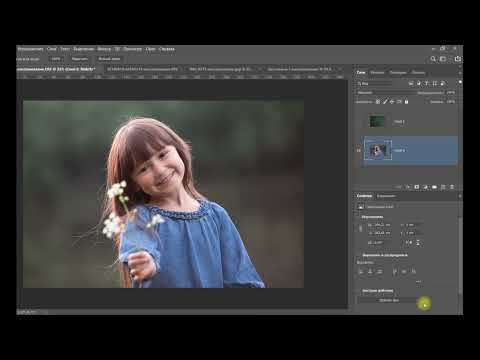The image size is (480, 360).
Task: Filter layers by adjustment layers icon
Action: (x=419, y=83)
